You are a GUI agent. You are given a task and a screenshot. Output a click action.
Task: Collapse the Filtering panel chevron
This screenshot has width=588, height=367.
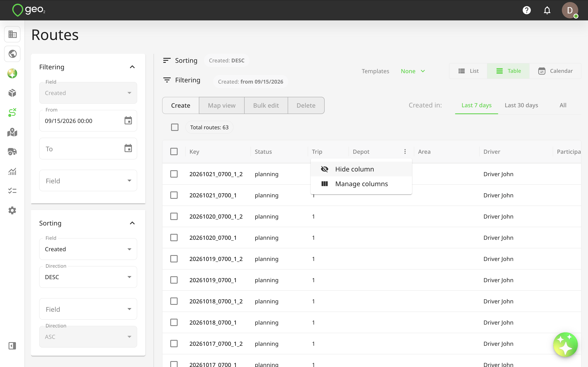[x=132, y=67]
